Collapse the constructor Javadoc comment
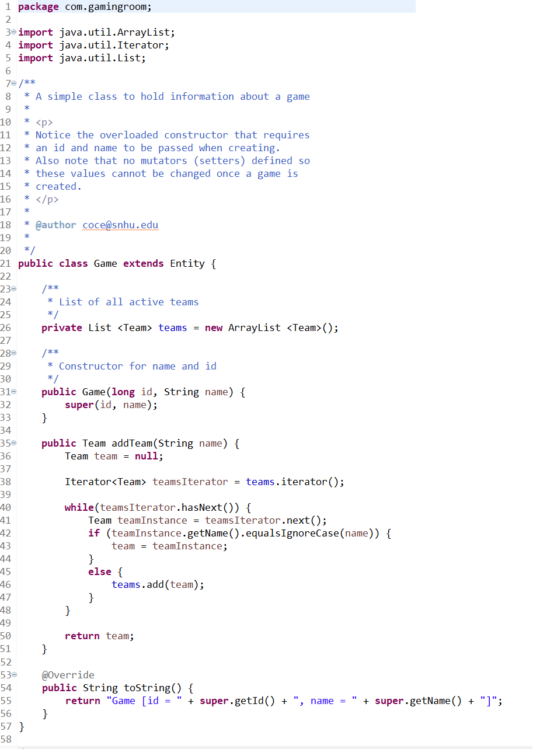This screenshot has width=540, height=756. 12,353
